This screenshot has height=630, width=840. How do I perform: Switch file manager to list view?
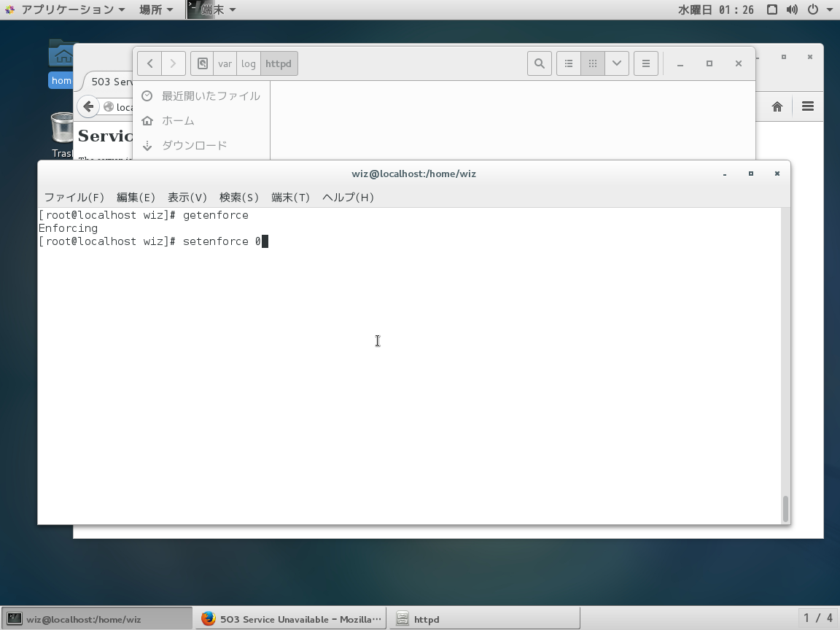coord(569,63)
